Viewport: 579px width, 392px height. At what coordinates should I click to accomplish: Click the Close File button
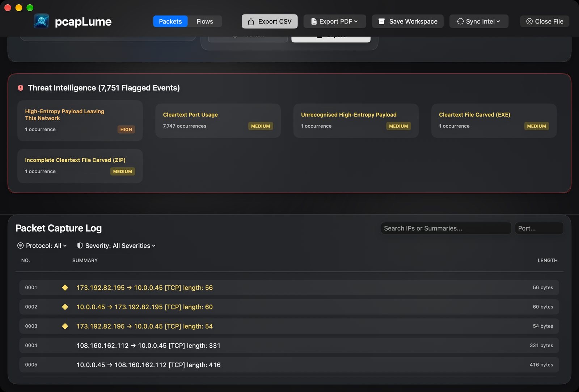click(545, 21)
